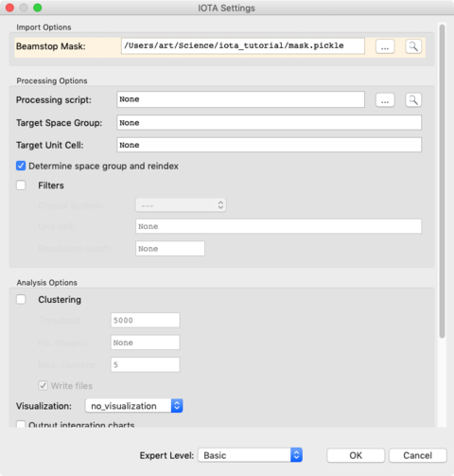The width and height of the screenshot is (454, 476).
Task: Click the clustering Threshold field
Action: [145, 320]
